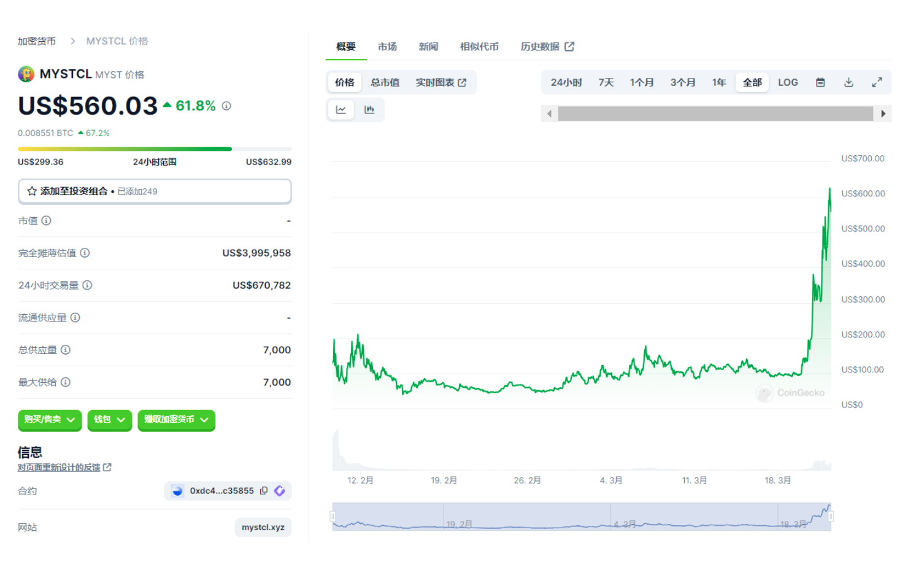
Task: Click the US$632.99 range high value
Action: [x=269, y=162]
